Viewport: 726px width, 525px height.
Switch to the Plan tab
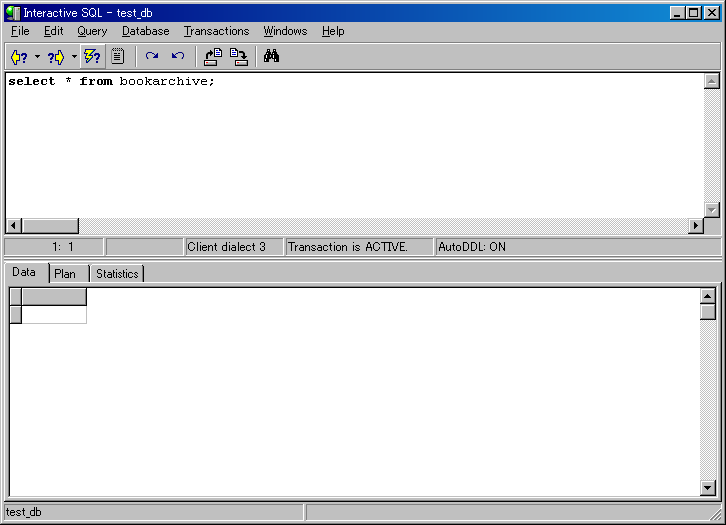tap(65, 274)
